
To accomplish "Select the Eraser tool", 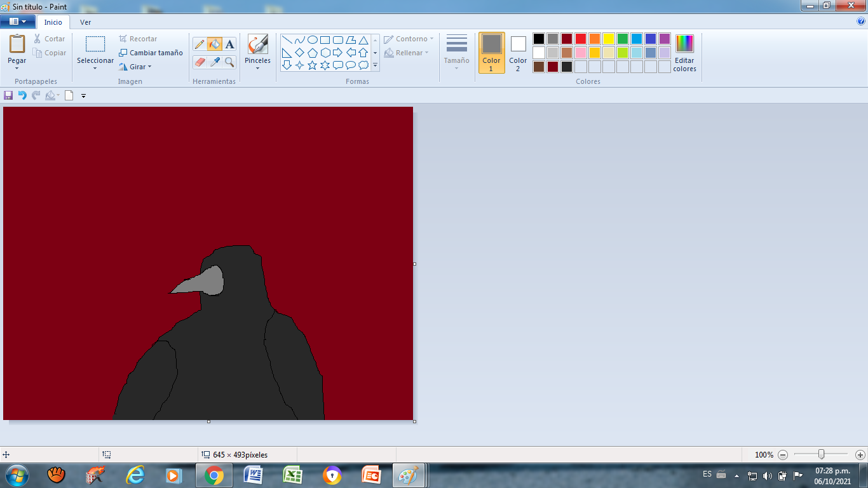I will point(200,62).
